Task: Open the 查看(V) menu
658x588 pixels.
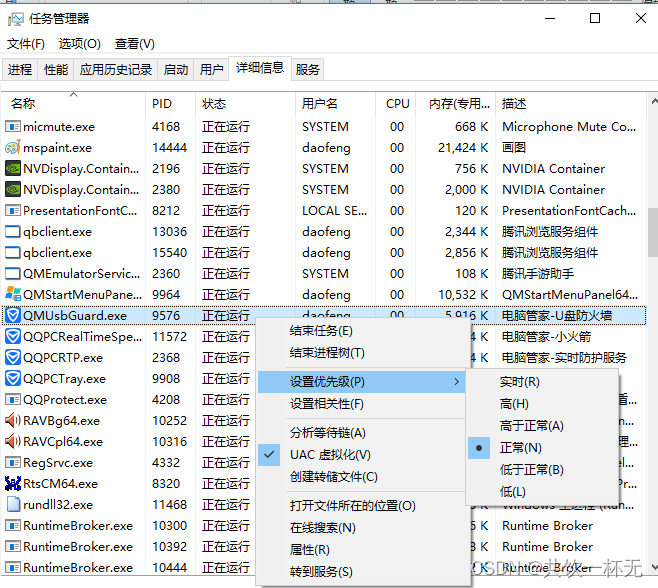Action: point(135,44)
